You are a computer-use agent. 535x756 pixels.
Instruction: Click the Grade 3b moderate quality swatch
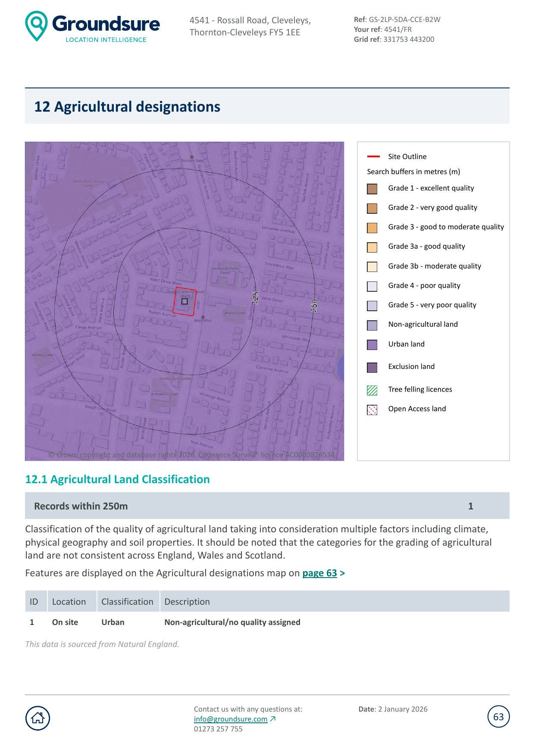click(372, 267)
